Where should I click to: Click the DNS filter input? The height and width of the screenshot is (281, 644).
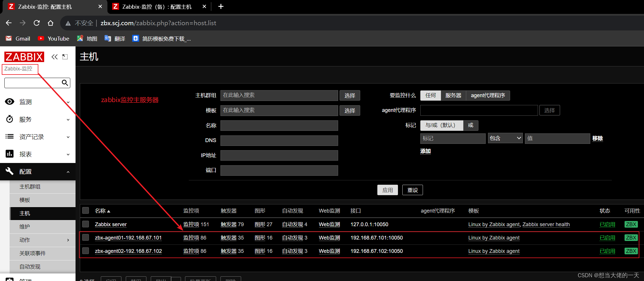point(279,140)
